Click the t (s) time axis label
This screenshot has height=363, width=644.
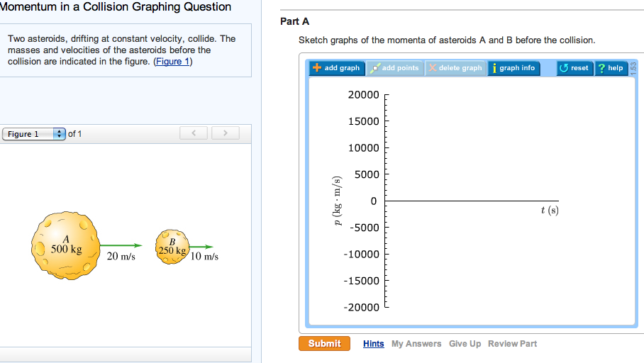(x=549, y=211)
